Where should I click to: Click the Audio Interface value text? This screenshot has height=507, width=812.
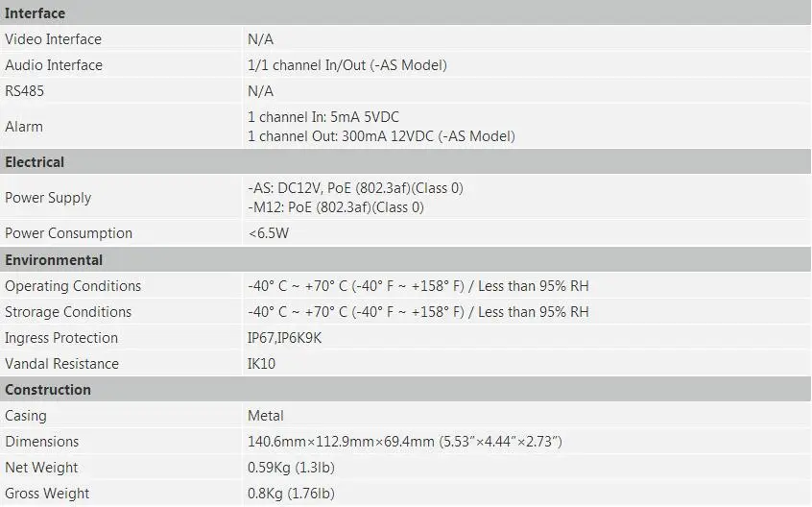click(x=346, y=65)
